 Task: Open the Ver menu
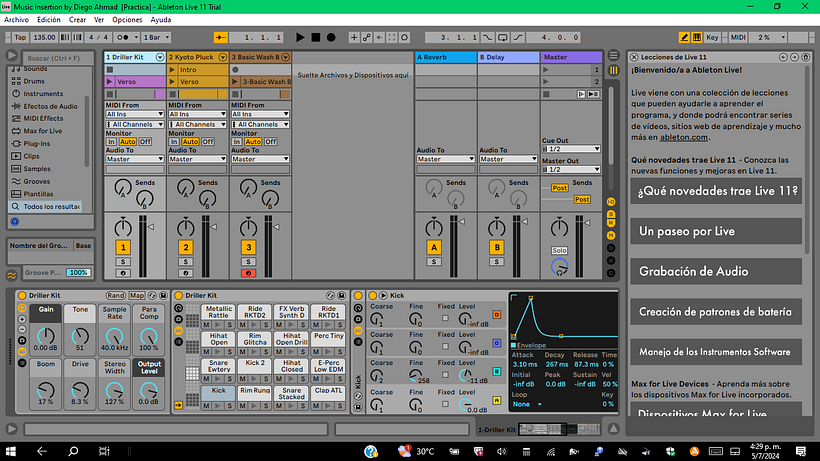coord(99,19)
